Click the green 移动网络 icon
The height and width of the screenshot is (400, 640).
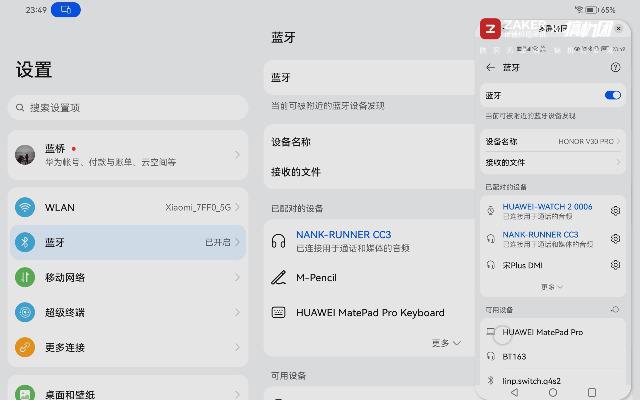pos(25,278)
